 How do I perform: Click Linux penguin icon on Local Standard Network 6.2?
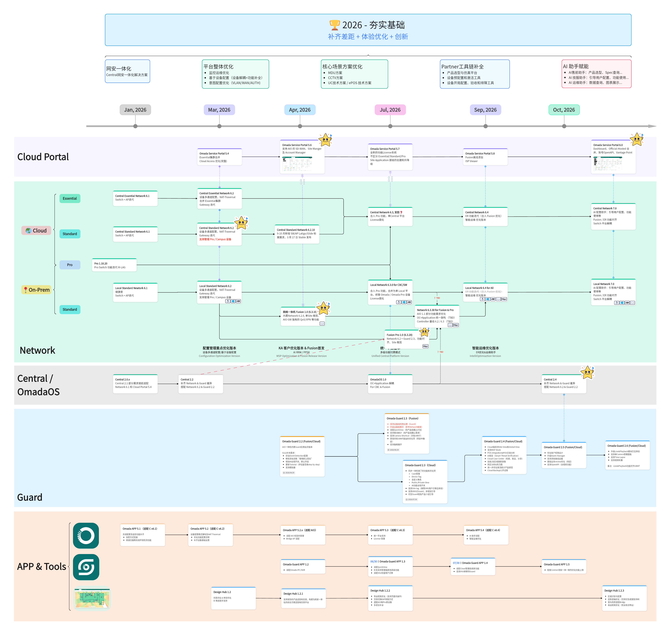(228, 301)
